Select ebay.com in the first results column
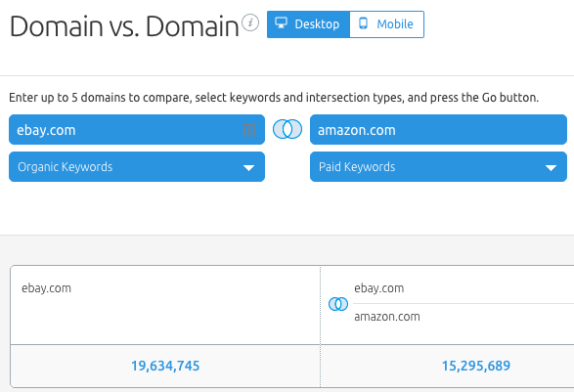The height and width of the screenshot is (392, 574). click(x=46, y=288)
